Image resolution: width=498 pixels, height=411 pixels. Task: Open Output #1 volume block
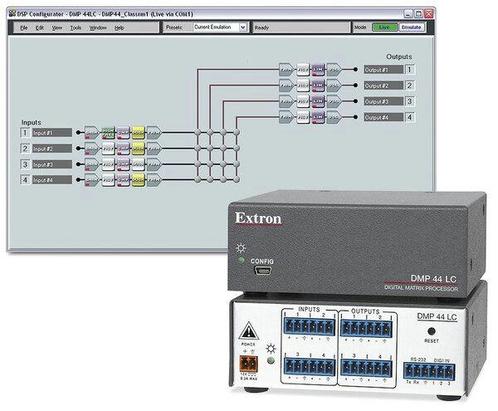(334, 69)
